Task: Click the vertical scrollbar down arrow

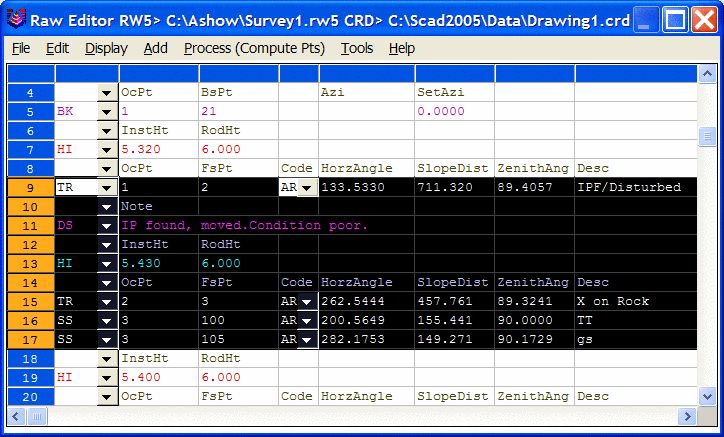Action: coord(707,396)
